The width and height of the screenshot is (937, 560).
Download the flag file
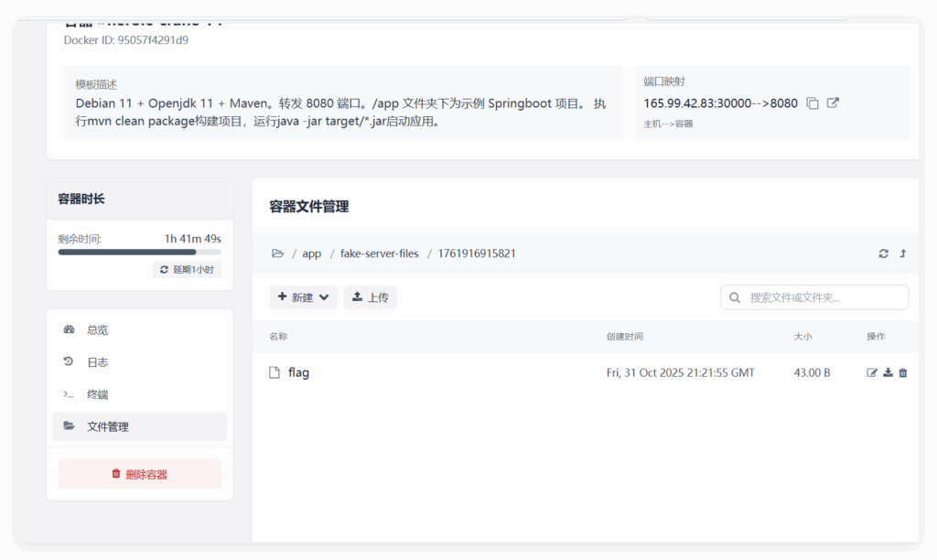(888, 372)
